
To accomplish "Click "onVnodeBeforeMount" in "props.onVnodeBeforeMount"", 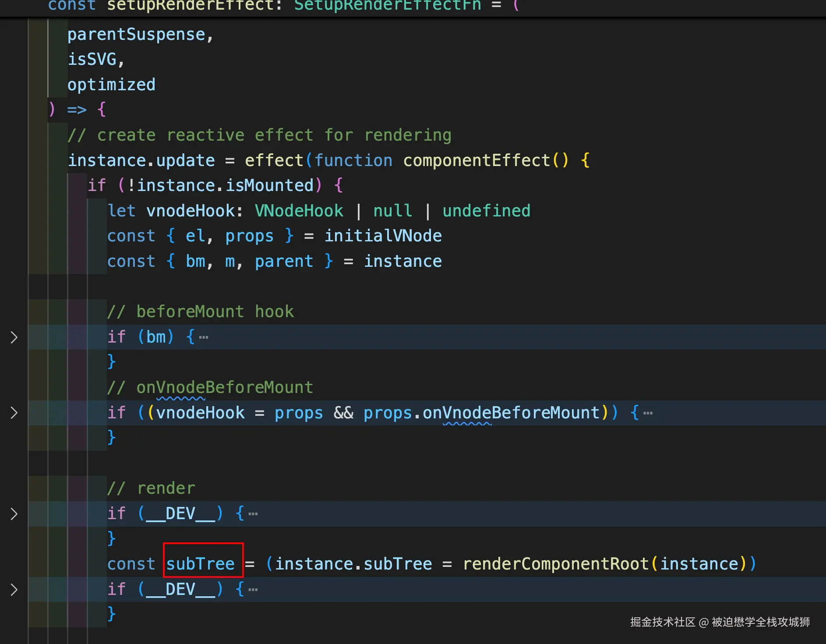I will coord(511,413).
